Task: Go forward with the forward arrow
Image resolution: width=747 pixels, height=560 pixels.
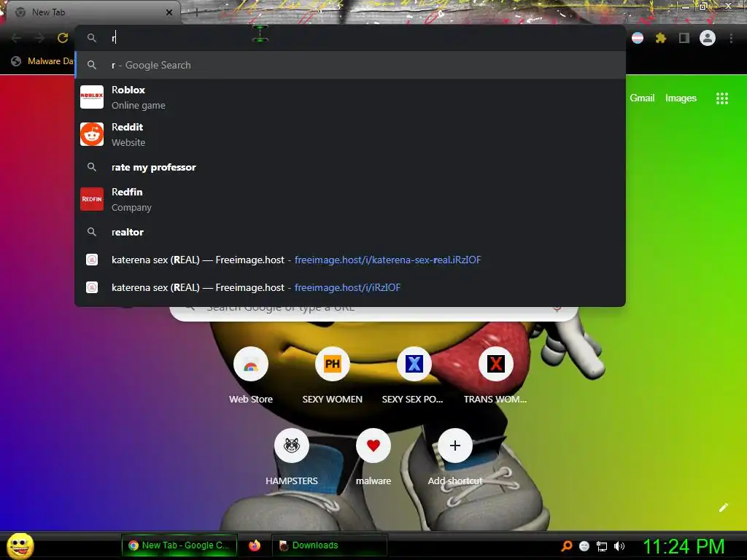Action: 39,38
